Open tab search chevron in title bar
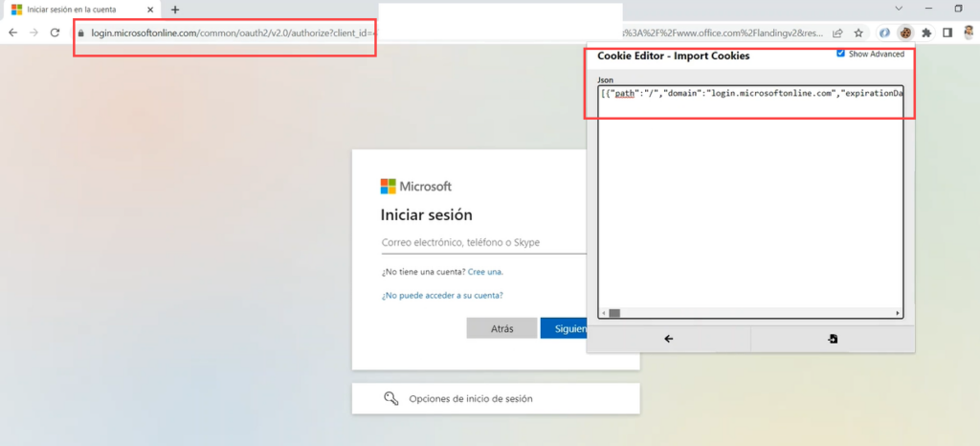The height and width of the screenshot is (446, 980). pyautogui.click(x=899, y=9)
